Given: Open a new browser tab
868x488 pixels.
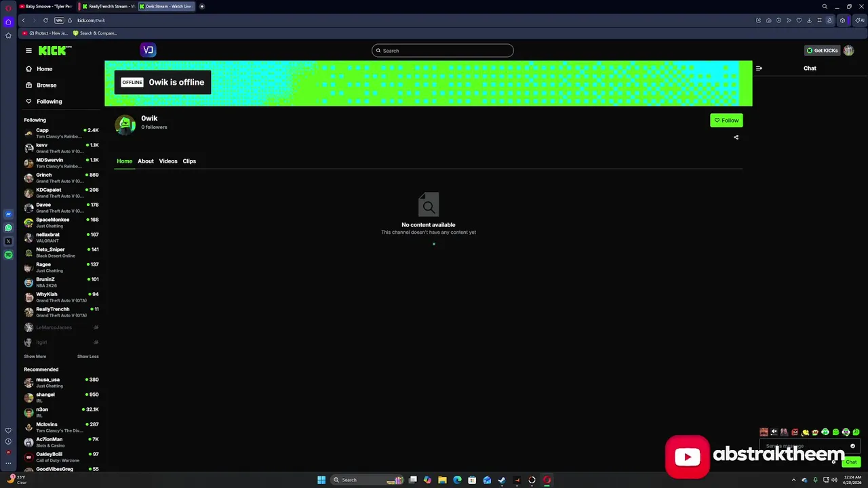Looking at the screenshot, I should [x=201, y=6].
